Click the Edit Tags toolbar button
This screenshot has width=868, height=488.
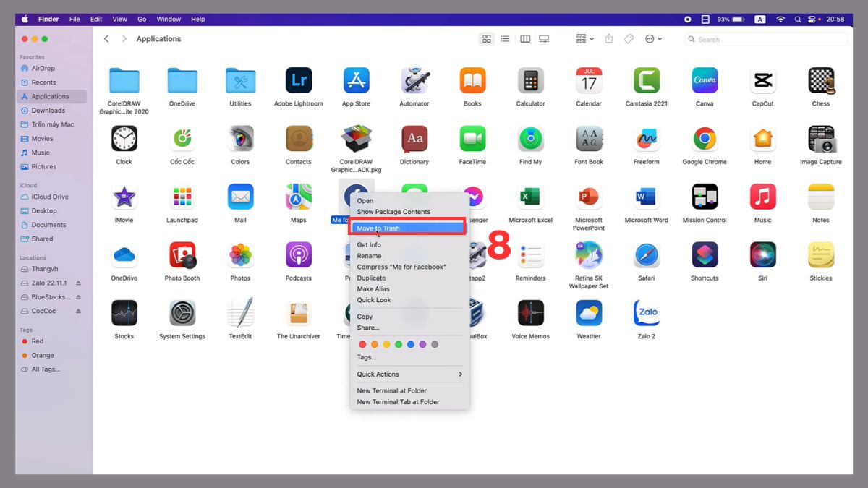(629, 39)
